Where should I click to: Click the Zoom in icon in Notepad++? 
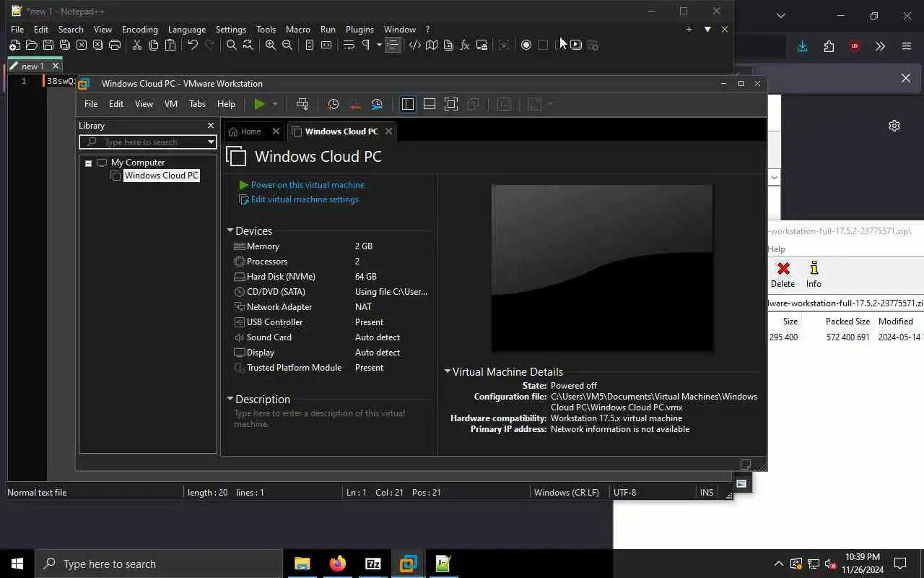[x=271, y=45]
